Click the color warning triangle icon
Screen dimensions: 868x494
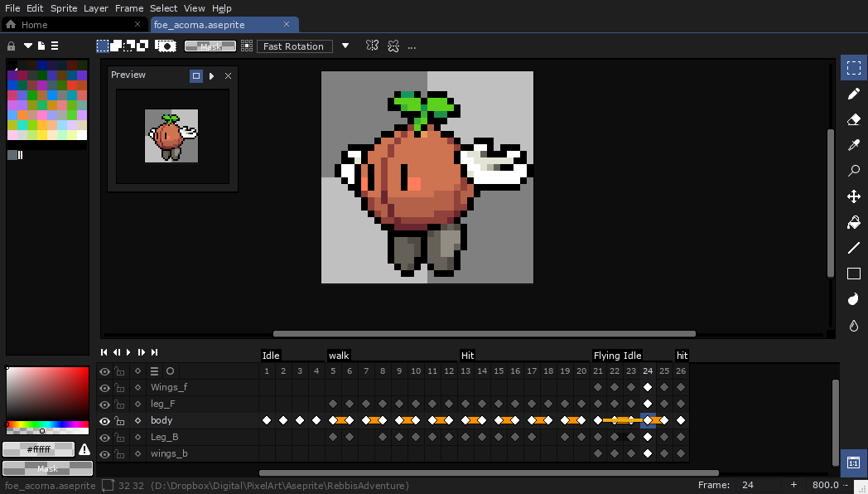(84, 449)
